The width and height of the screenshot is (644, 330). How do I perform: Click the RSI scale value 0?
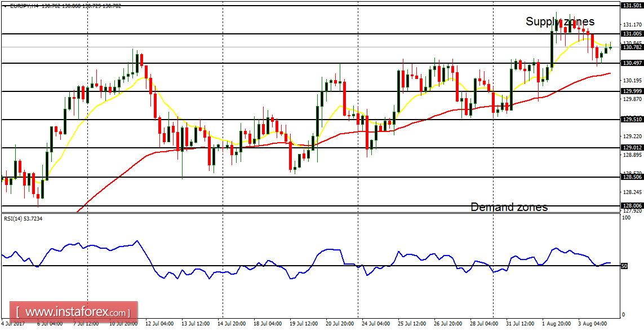click(x=624, y=314)
